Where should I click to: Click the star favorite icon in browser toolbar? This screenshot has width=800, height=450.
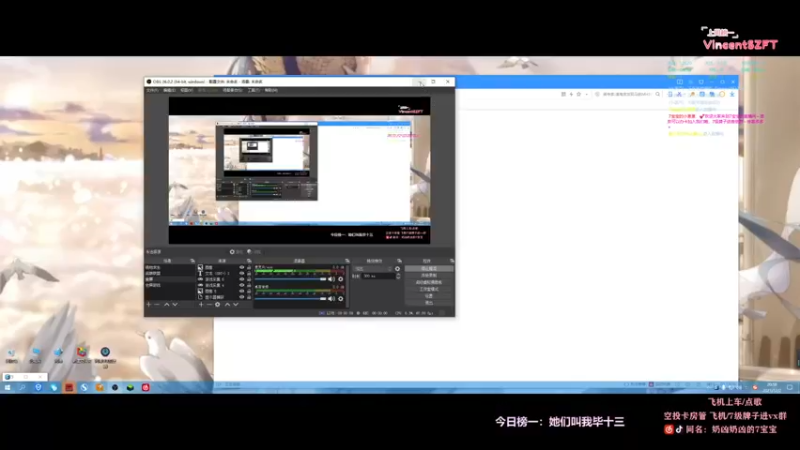579,94
